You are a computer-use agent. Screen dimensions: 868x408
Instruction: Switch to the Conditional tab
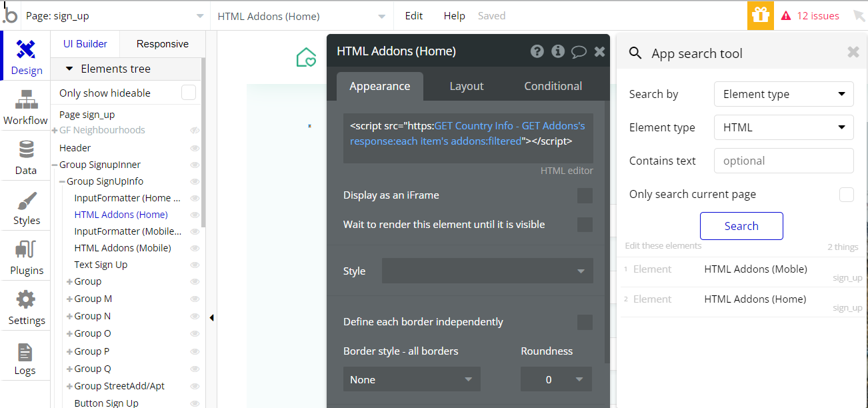pos(553,86)
